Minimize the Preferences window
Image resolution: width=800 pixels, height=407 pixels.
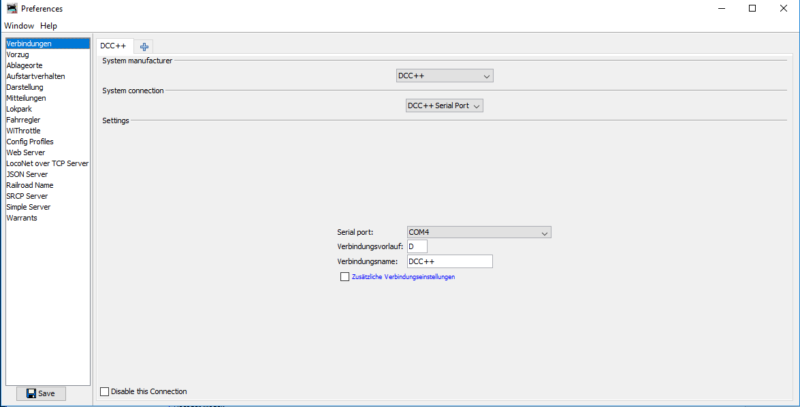[721, 8]
